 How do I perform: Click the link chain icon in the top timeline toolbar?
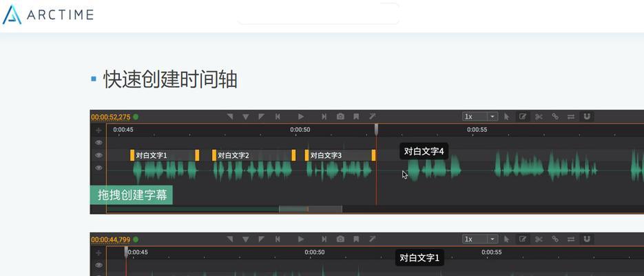pos(555,117)
